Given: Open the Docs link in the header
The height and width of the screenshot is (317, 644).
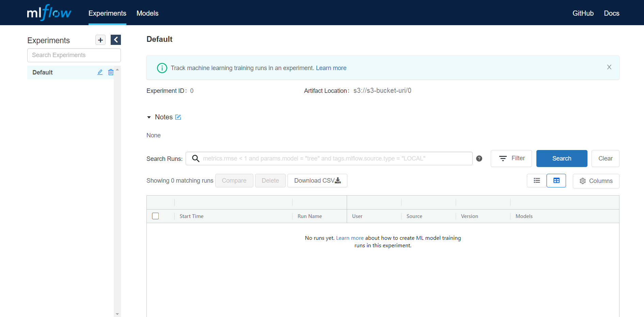Looking at the screenshot, I should [612, 13].
